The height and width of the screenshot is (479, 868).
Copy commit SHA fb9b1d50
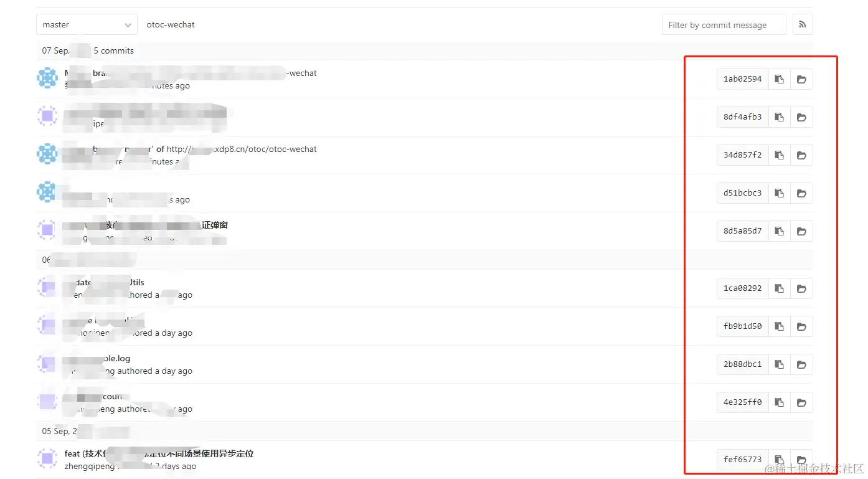779,326
